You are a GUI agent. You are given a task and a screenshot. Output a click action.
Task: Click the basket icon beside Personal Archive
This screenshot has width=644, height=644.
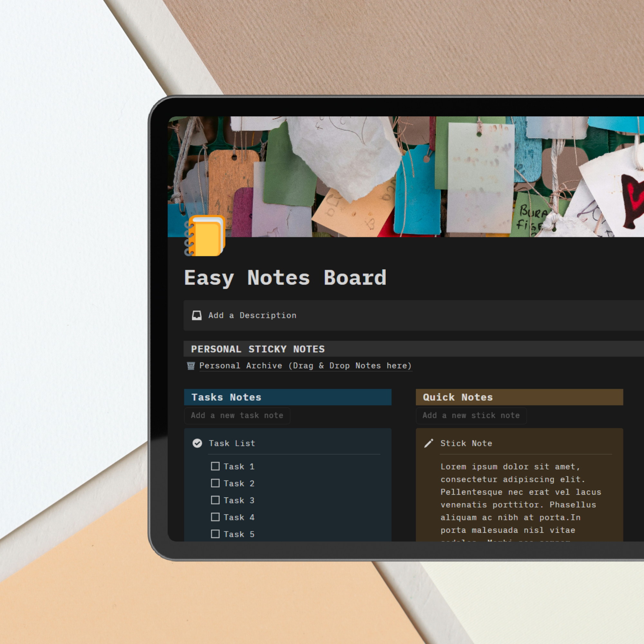[191, 366]
